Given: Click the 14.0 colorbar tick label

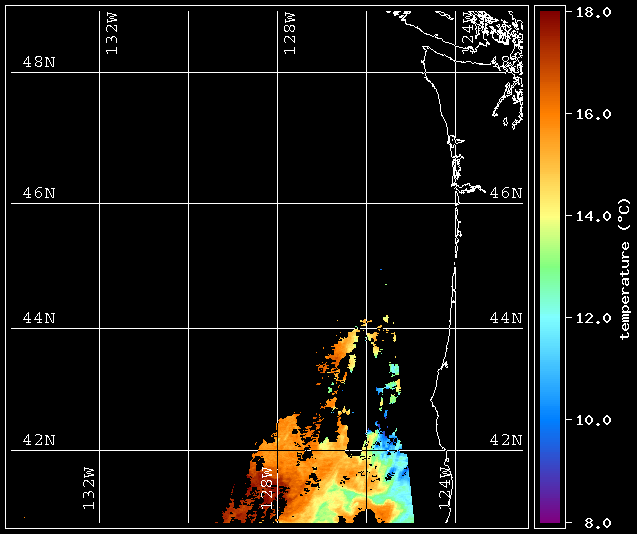Looking at the screenshot, I should (x=594, y=216).
